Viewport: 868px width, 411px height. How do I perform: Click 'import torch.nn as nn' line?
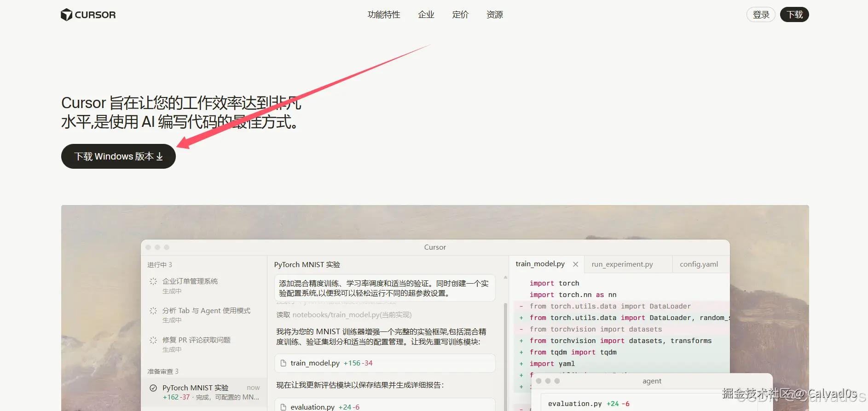pyautogui.click(x=573, y=295)
